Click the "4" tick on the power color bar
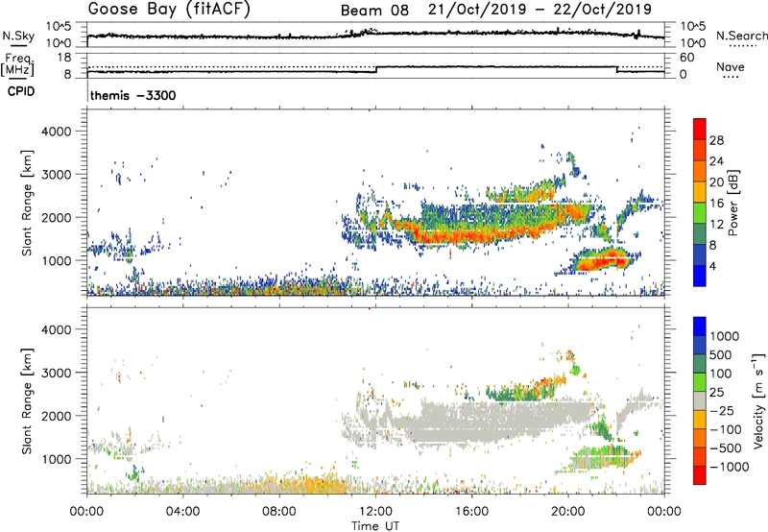This screenshot has width=768, height=532. point(713,266)
